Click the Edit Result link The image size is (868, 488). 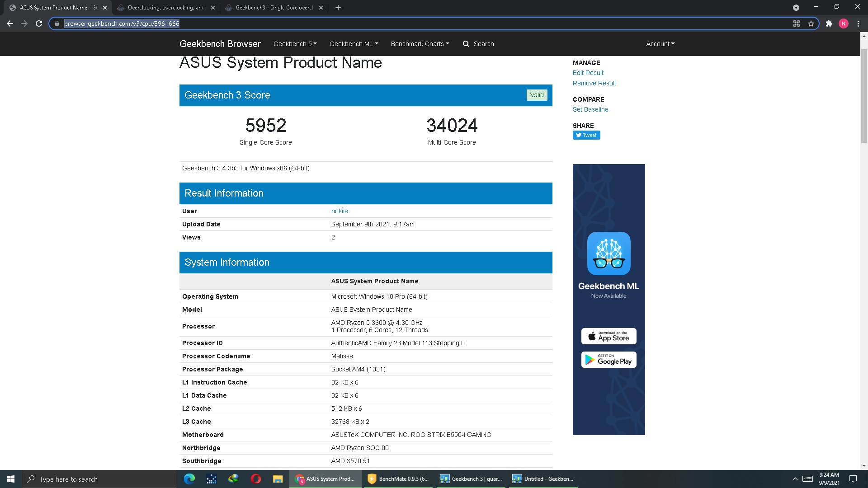click(x=588, y=73)
